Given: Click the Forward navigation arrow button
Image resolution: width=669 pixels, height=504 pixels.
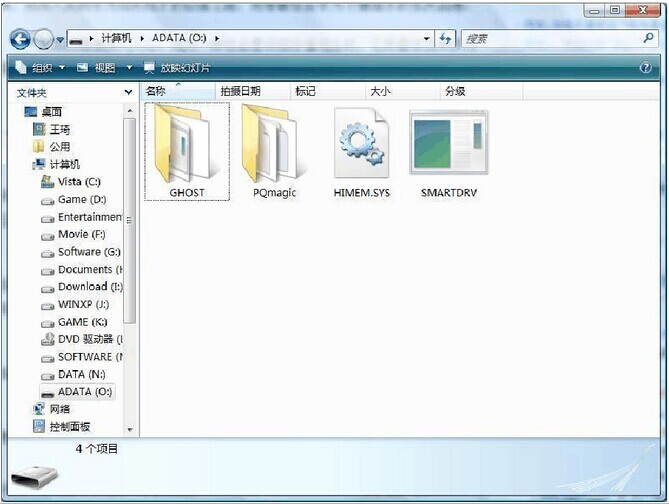Looking at the screenshot, I should click(43, 39).
